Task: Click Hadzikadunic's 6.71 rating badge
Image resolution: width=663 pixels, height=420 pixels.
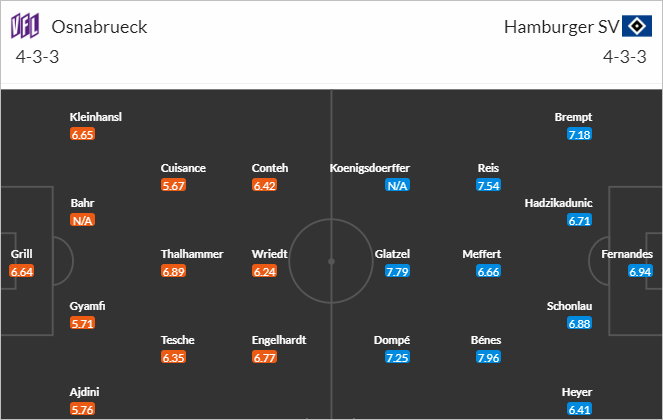Action: (x=580, y=220)
